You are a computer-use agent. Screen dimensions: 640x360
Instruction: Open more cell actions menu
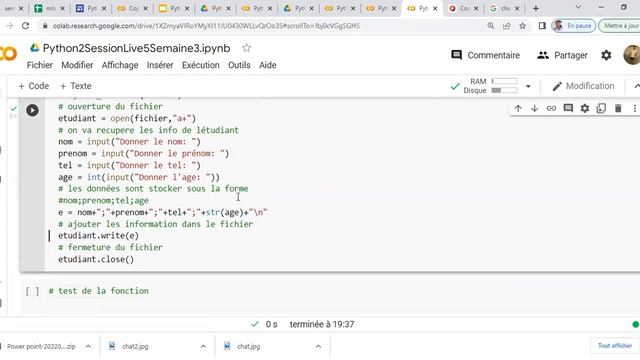[634, 108]
